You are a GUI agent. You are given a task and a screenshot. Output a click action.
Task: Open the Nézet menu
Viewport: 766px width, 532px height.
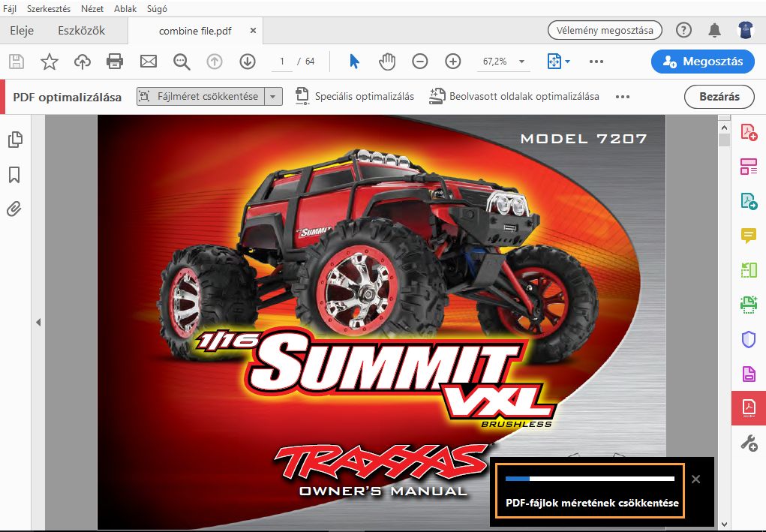(92, 9)
